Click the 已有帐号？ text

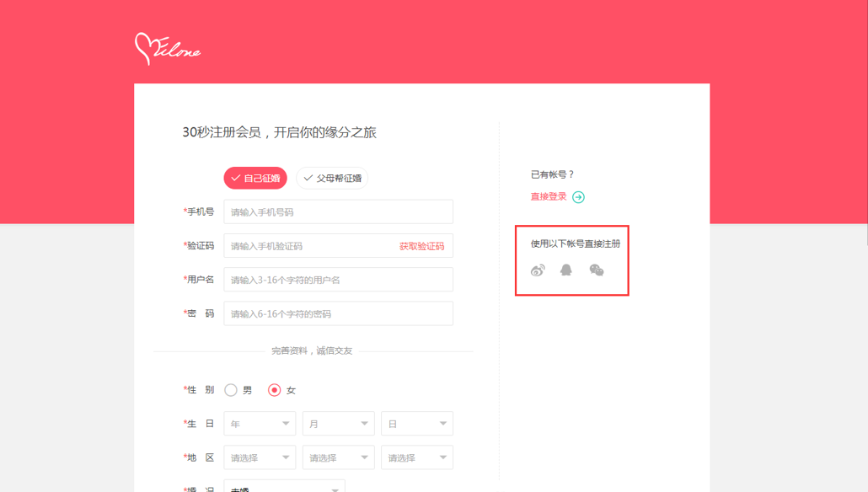point(553,174)
